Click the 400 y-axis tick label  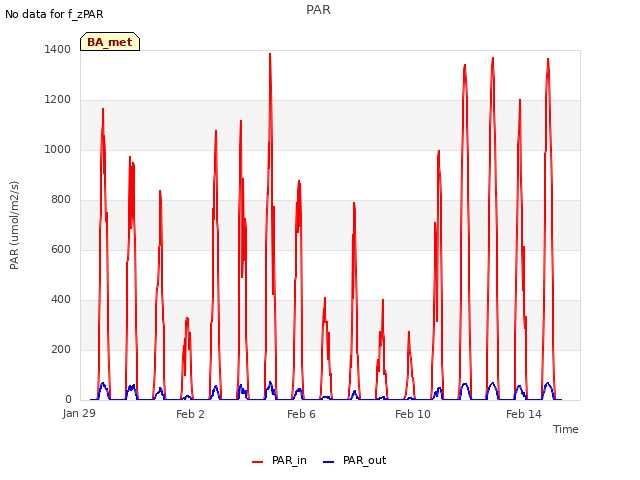(61, 299)
